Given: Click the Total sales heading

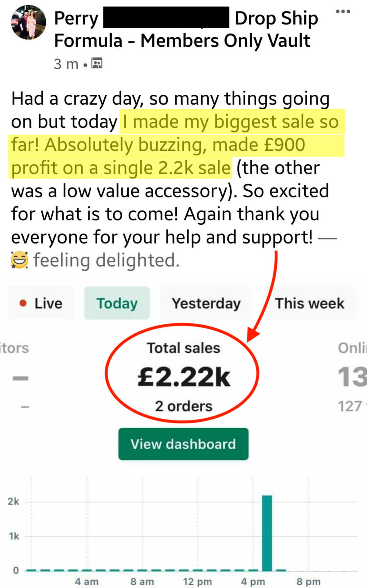Looking at the screenshot, I should (183, 348).
